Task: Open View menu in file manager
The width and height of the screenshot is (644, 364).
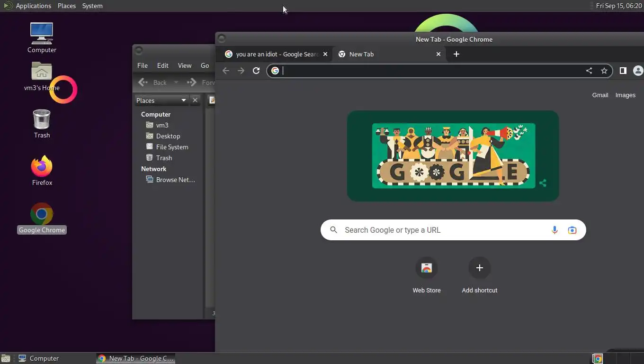Action: (185, 65)
